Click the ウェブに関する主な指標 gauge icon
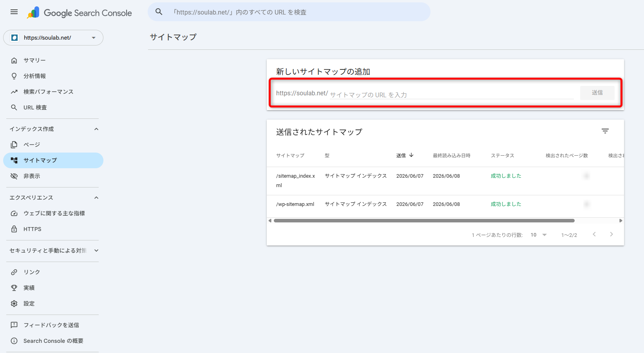 point(14,213)
